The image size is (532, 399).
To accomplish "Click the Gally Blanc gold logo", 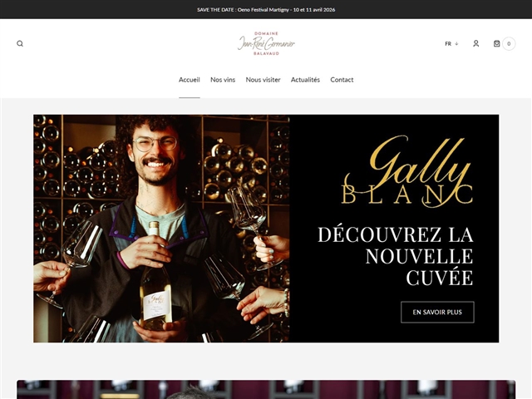I will (406, 171).
